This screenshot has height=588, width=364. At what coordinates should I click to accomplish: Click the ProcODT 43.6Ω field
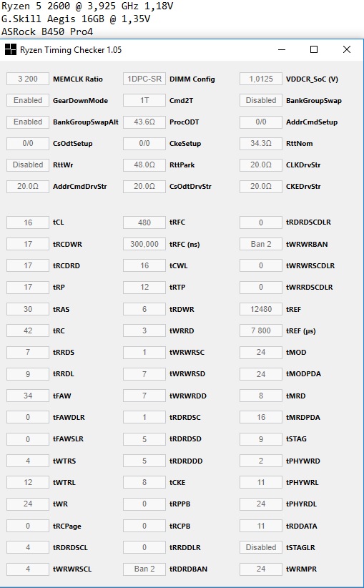tap(144, 122)
